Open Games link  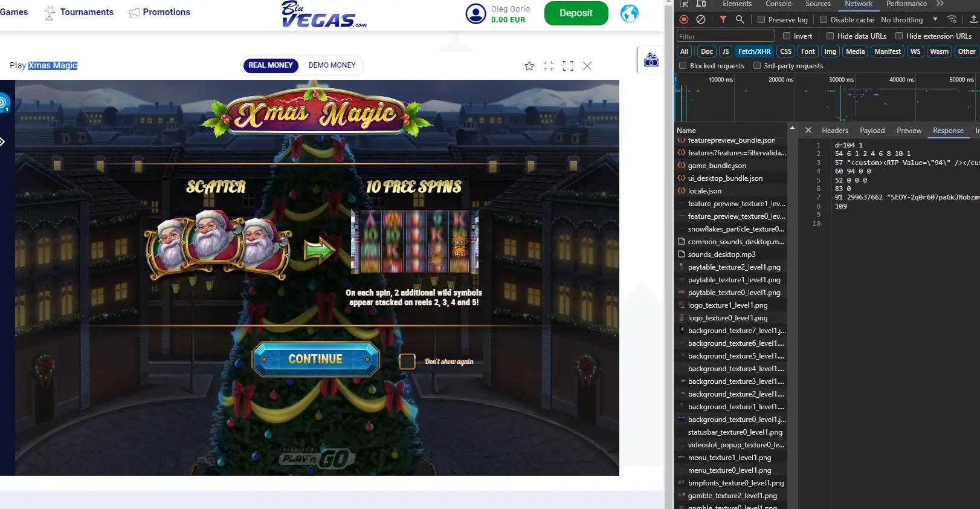click(14, 12)
